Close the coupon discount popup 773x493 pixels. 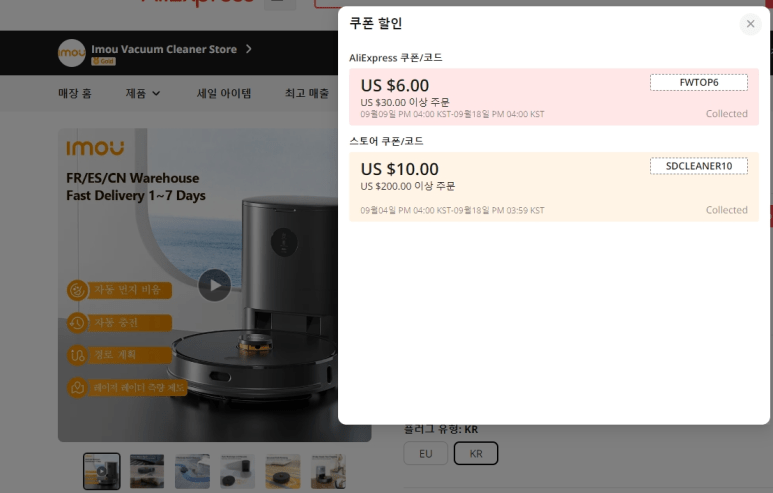750,24
